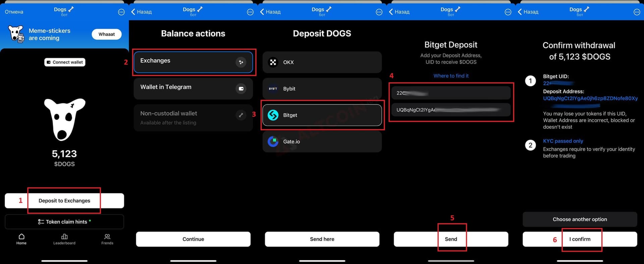Tap the Connect wallet button
The height and width of the screenshot is (264, 644).
65,62
